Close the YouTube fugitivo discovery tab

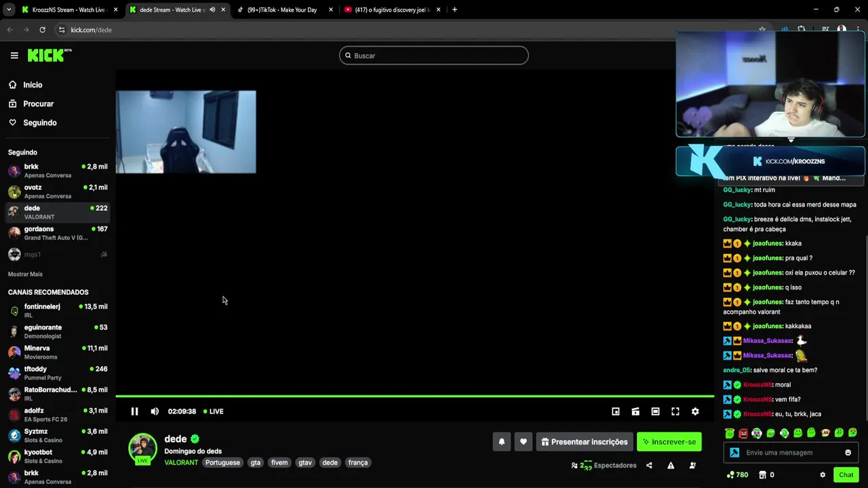tap(439, 9)
